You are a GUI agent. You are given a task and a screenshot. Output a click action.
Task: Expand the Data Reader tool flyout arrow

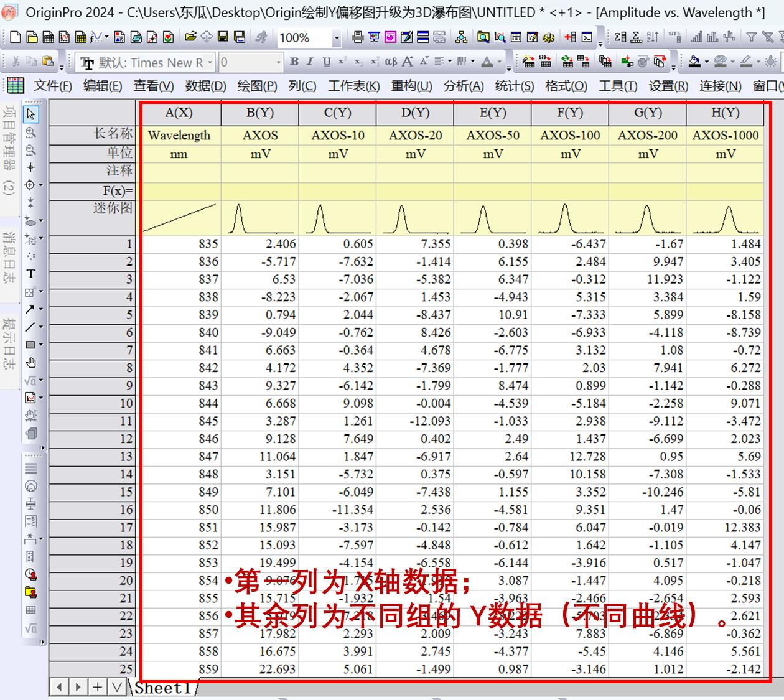[x=41, y=185]
